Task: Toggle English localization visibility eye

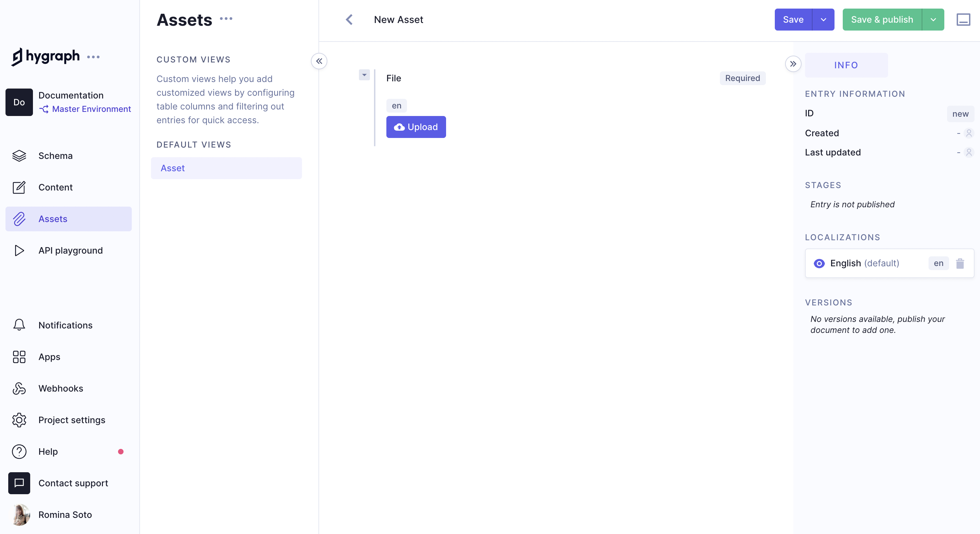Action: tap(819, 263)
